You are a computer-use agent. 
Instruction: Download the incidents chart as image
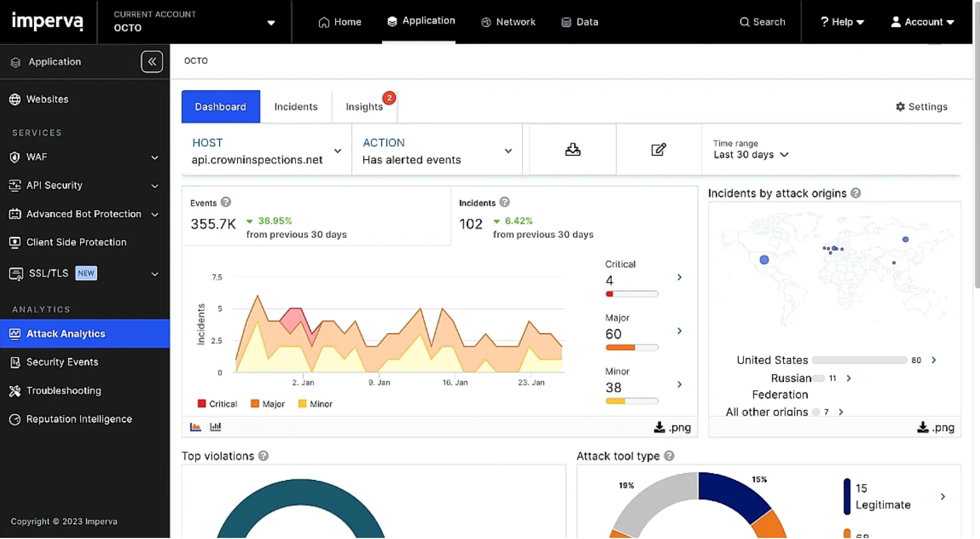(x=672, y=427)
